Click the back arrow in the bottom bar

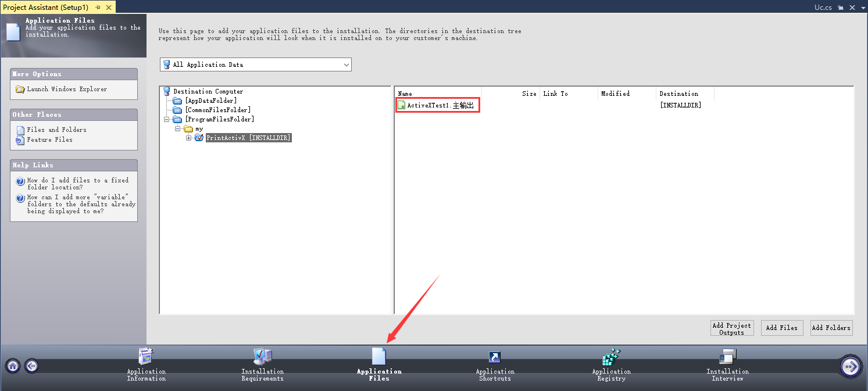[31, 366]
